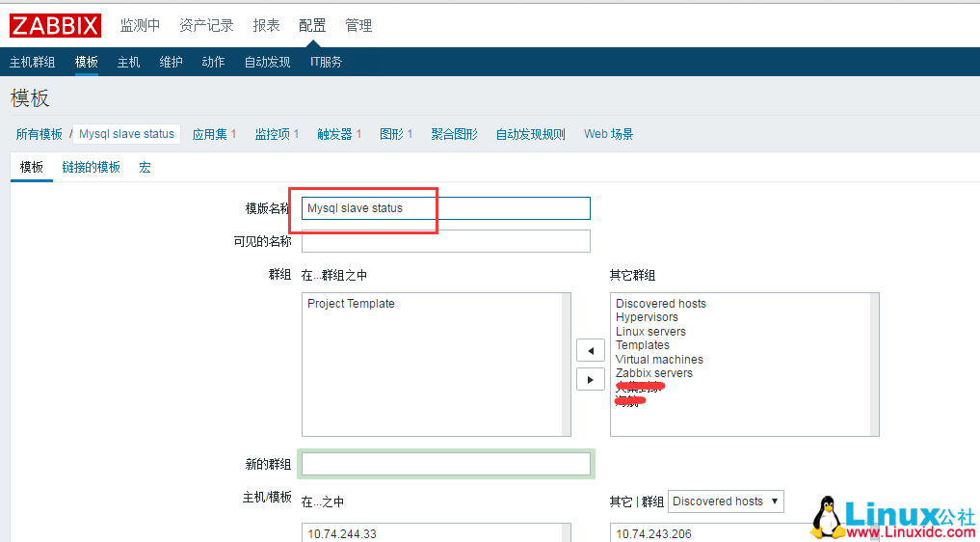Go to 主机 submenu
Viewport: 980px width, 542px height.
point(129,62)
